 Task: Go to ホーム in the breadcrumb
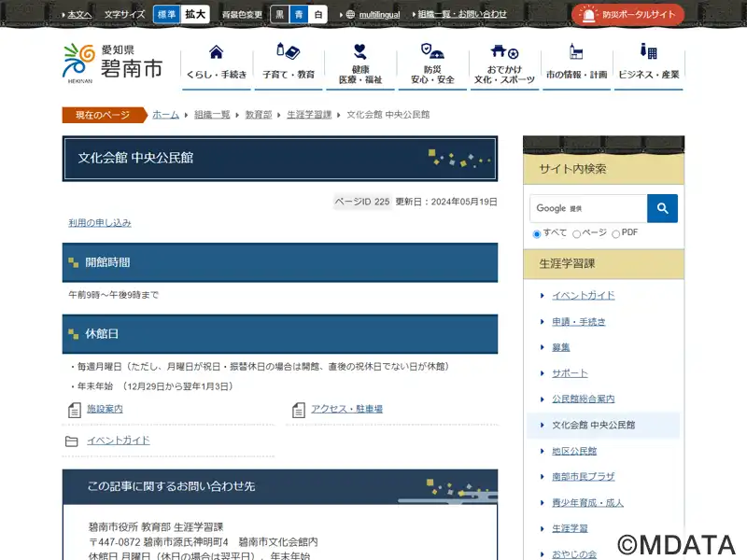[165, 115]
